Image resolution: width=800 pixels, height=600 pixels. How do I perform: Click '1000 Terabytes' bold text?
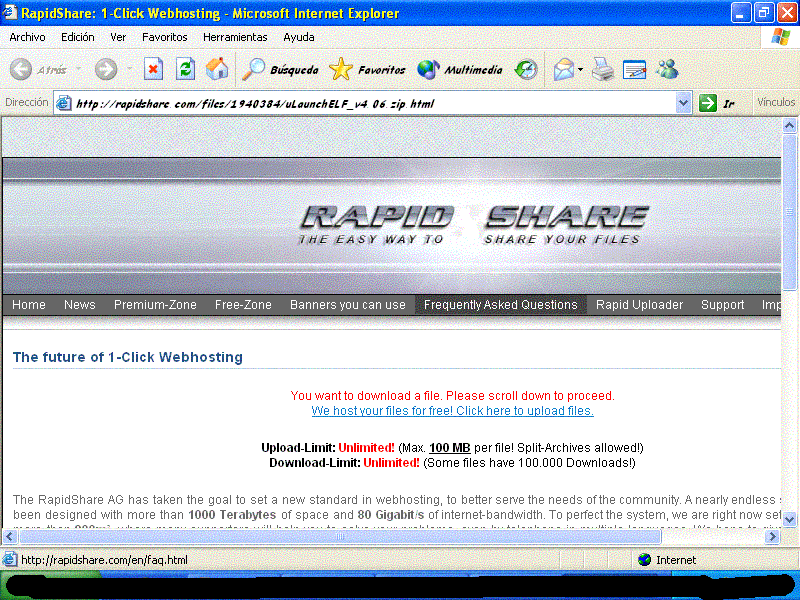coord(232,514)
